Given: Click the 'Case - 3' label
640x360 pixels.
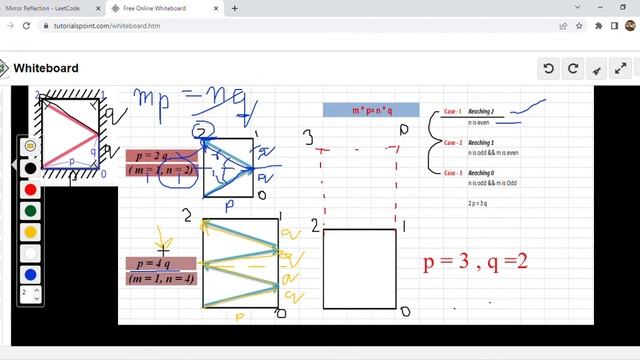Looking at the screenshot, I should 453,173.
